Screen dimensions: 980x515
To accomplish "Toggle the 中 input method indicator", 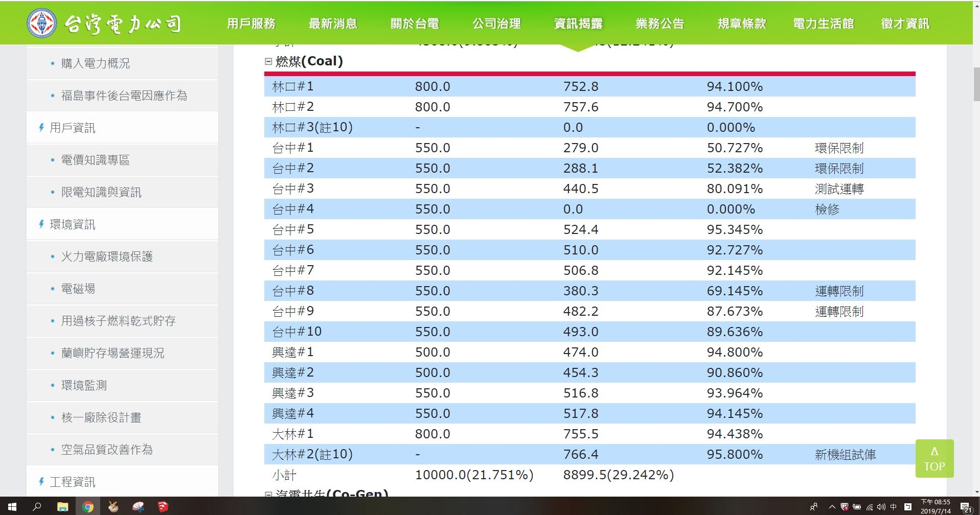I will (893, 507).
